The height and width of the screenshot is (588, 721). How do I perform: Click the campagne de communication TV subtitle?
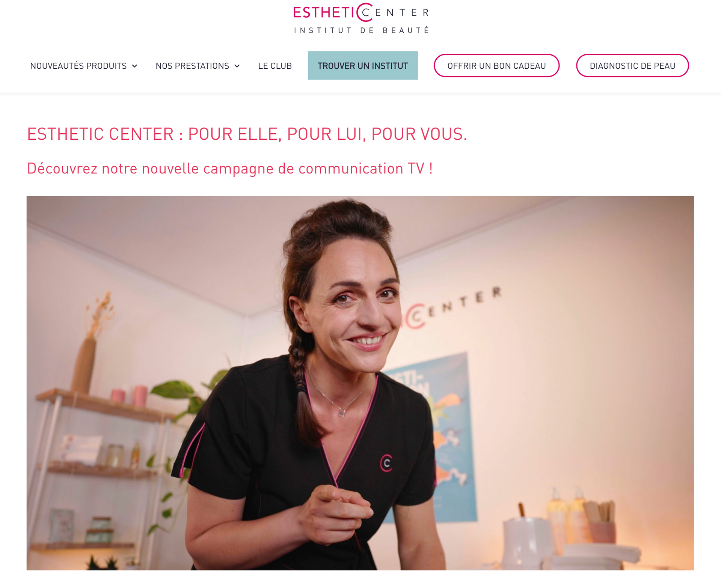click(x=230, y=169)
